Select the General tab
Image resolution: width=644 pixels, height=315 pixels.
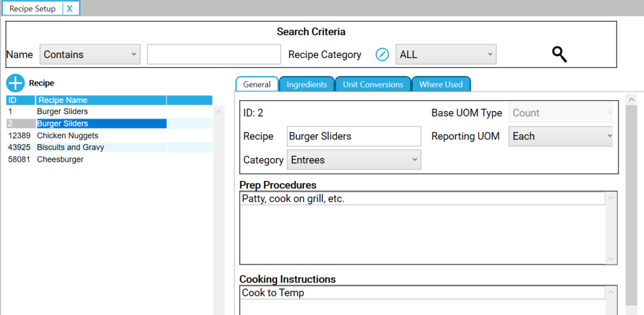(256, 84)
